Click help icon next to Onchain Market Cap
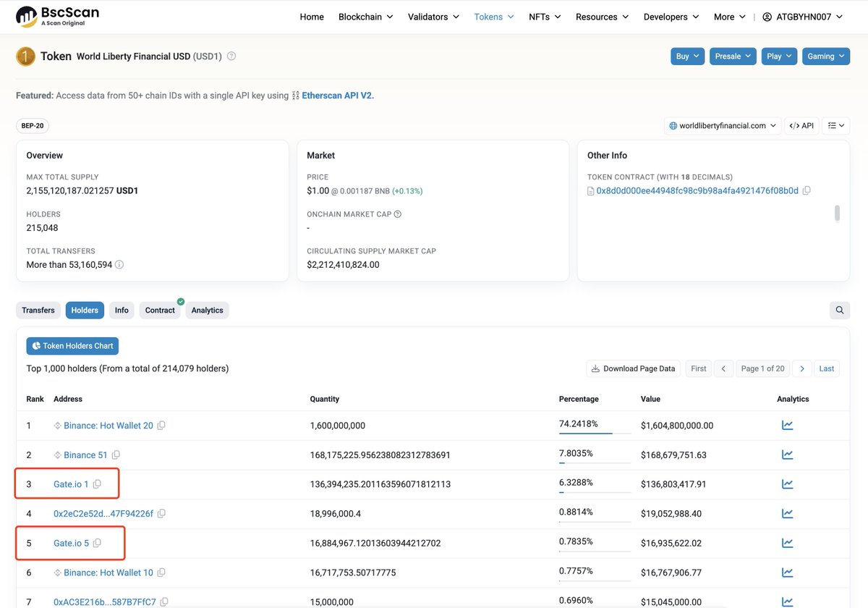 (397, 214)
